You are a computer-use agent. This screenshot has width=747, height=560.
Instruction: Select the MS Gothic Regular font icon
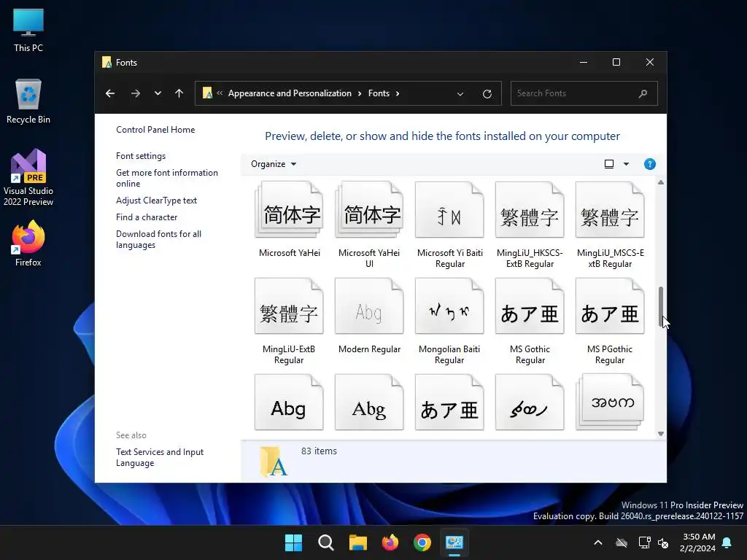[530, 306]
